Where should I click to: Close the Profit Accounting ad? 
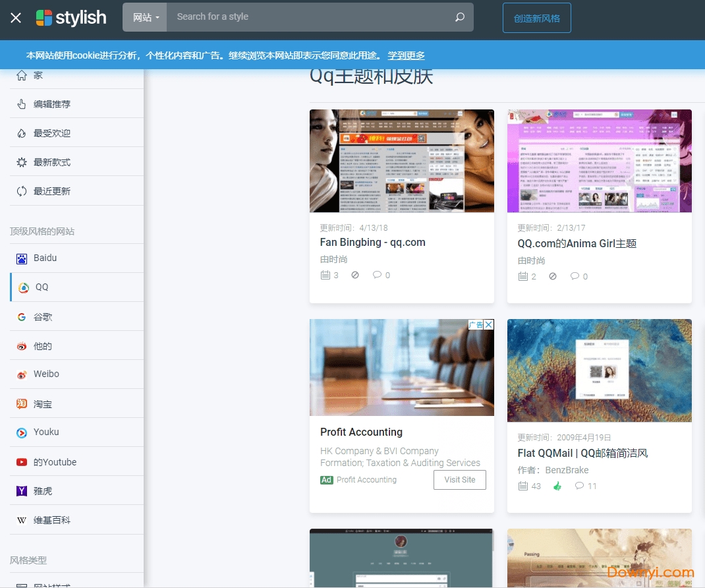click(488, 324)
